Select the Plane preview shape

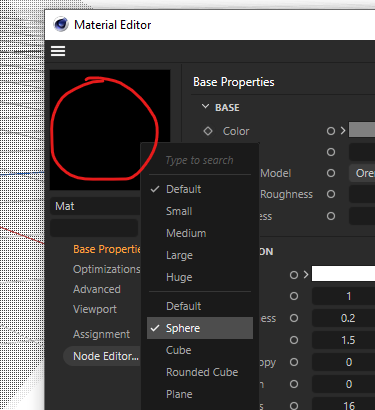(x=200, y=394)
